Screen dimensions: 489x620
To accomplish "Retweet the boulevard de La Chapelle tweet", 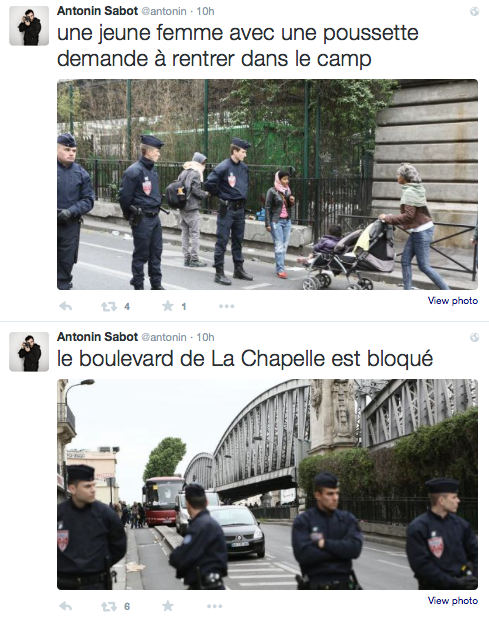I will pyautogui.click(x=109, y=606).
